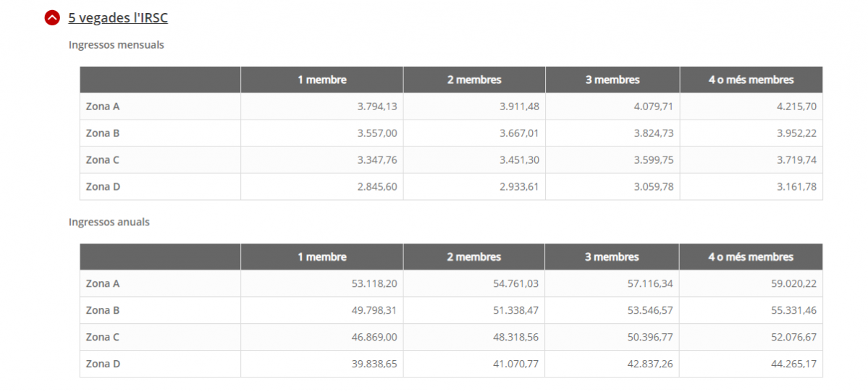
Task: Select '4 o més membres' header in annual table
Action: [751, 257]
